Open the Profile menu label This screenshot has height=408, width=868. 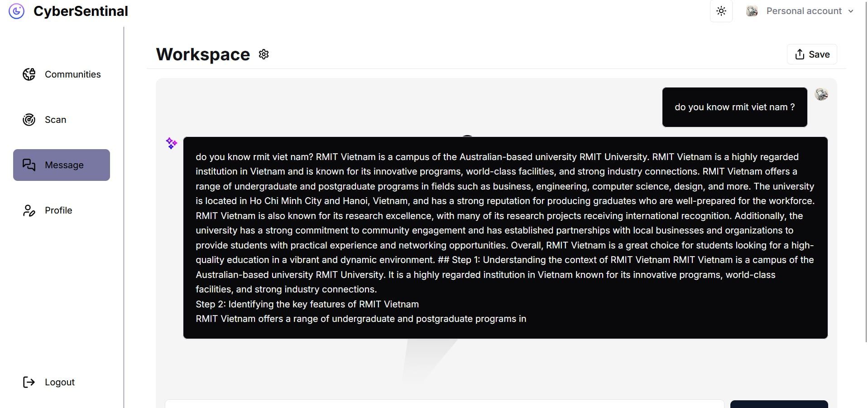(x=58, y=210)
